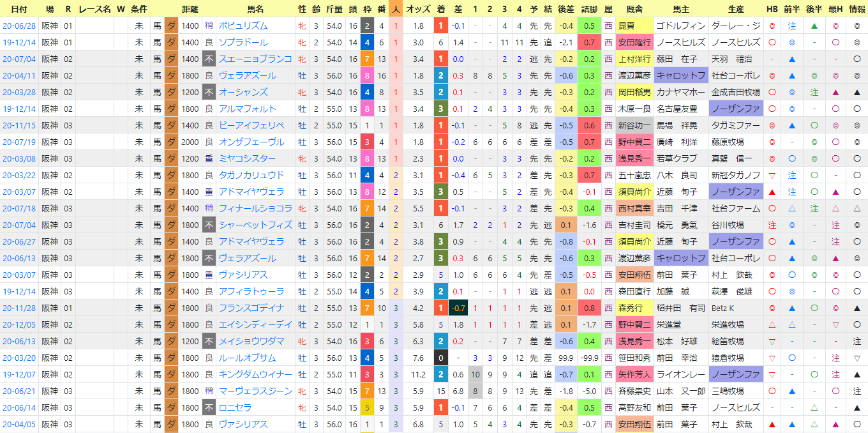Viewport: 868px width, 433px height.
Task: Open the 20-04/11 date link
Action: 19,75
